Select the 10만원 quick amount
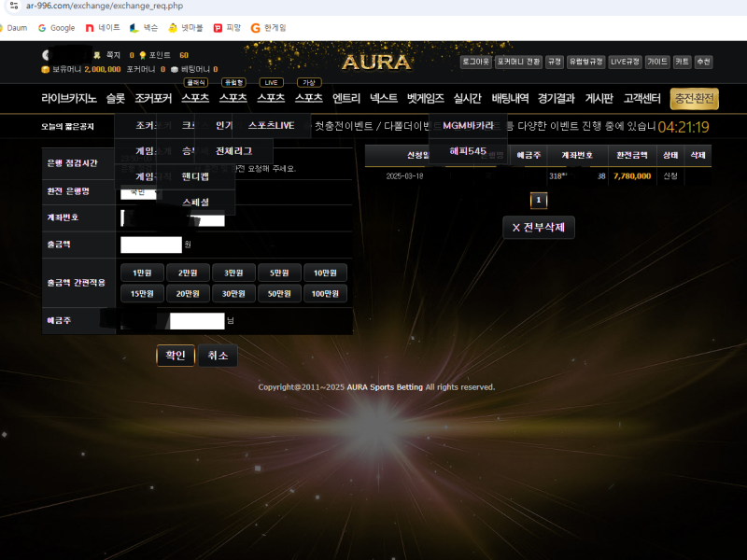 pos(325,273)
